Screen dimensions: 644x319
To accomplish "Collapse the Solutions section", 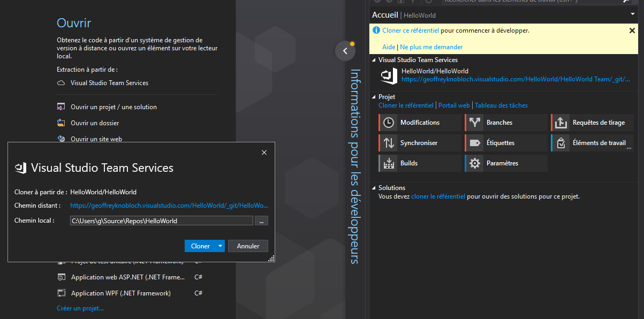I will point(374,188).
